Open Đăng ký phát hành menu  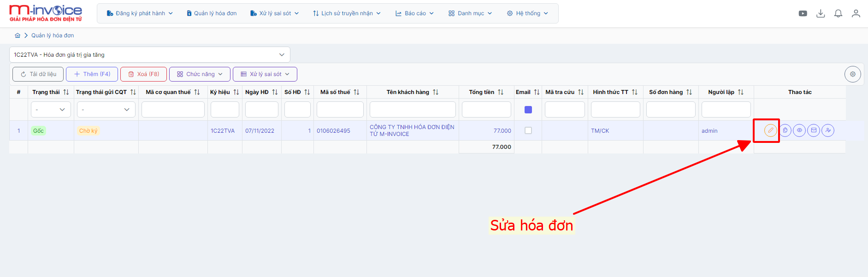140,13
